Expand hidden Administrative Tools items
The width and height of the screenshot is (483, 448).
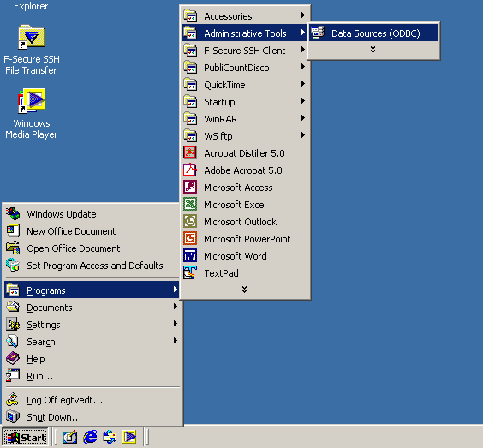click(373, 50)
